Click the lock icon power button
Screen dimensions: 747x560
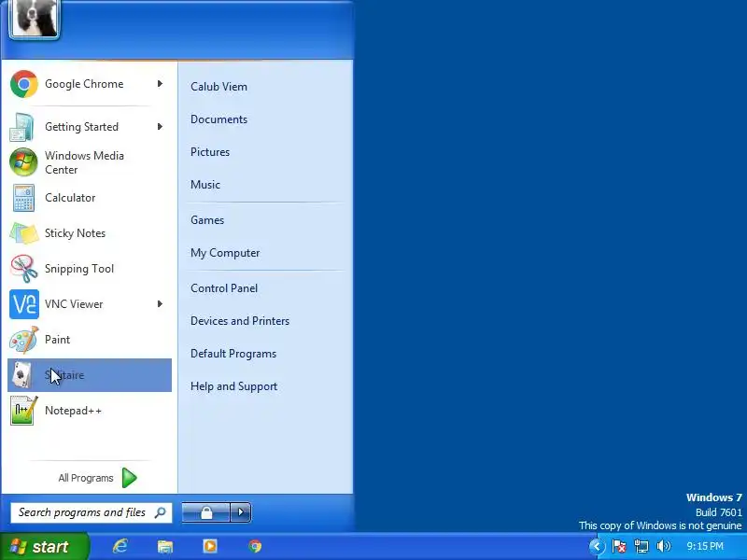click(205, 512)
